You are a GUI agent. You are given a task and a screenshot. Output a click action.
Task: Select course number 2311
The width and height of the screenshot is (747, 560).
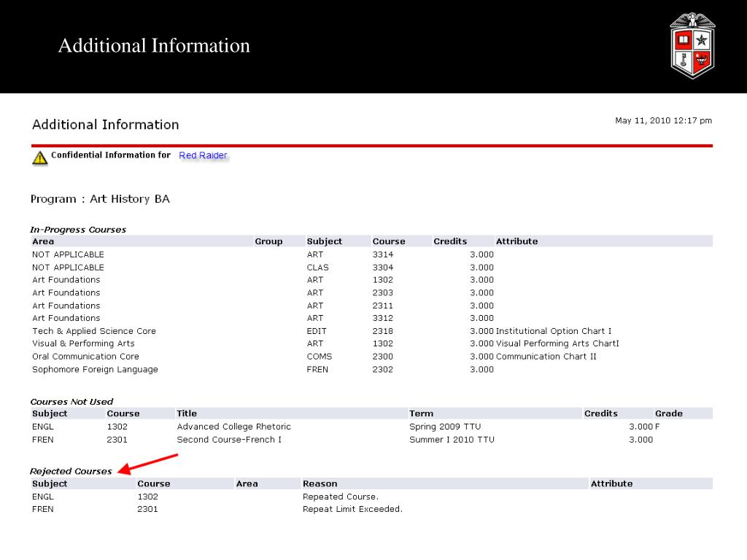(x=382, y=306)
